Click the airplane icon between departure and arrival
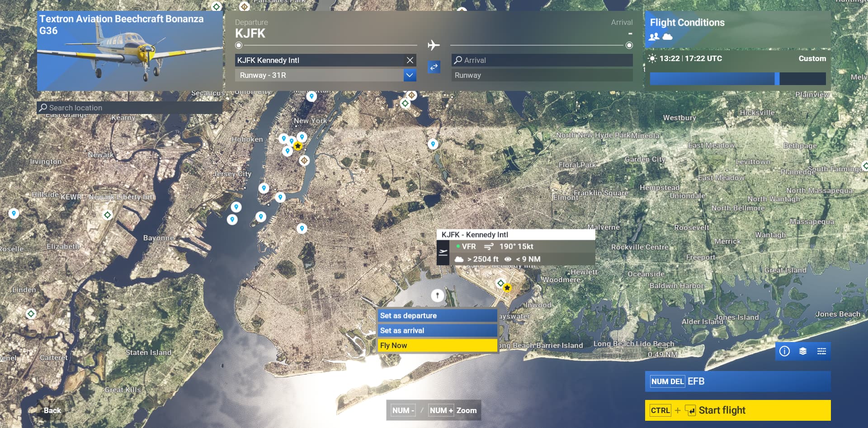Image resolution: width=868 pixels, height=428 pixels. (x=434, y=45)
